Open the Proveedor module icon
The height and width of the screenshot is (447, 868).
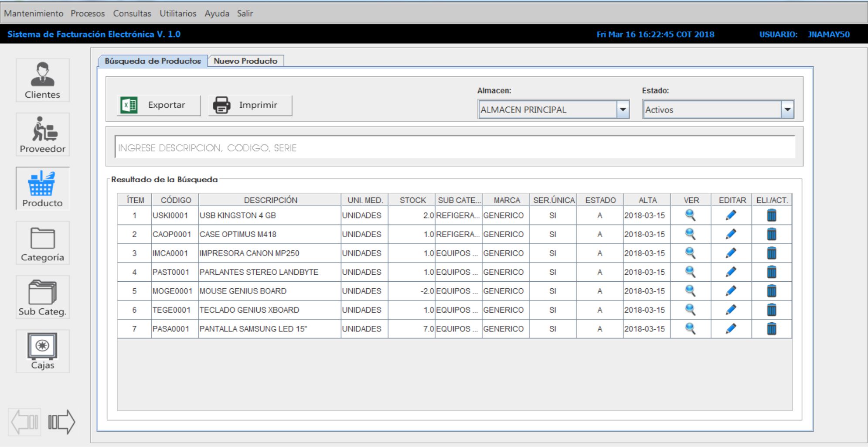point(42,135)
